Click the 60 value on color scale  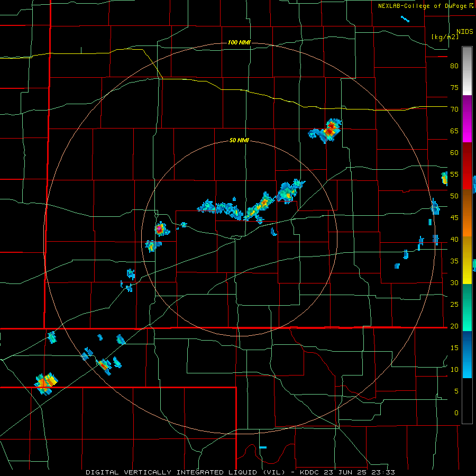click(x=454, y=153)
